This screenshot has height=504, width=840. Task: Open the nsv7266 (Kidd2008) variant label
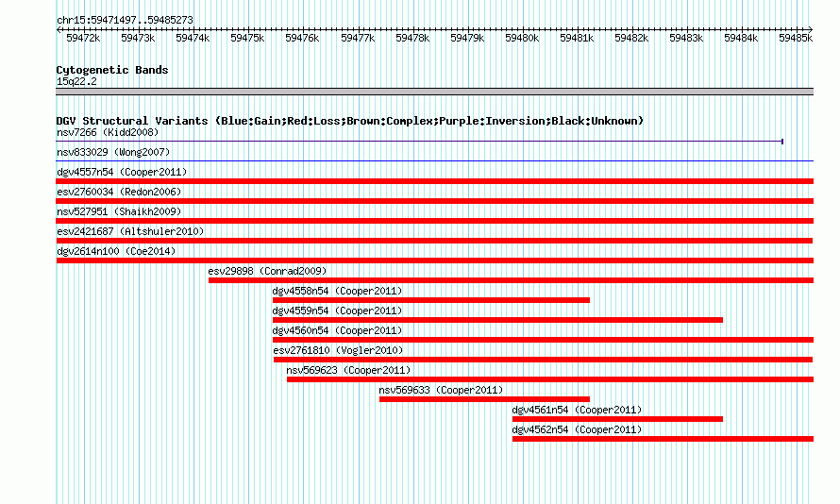[108, 132]
